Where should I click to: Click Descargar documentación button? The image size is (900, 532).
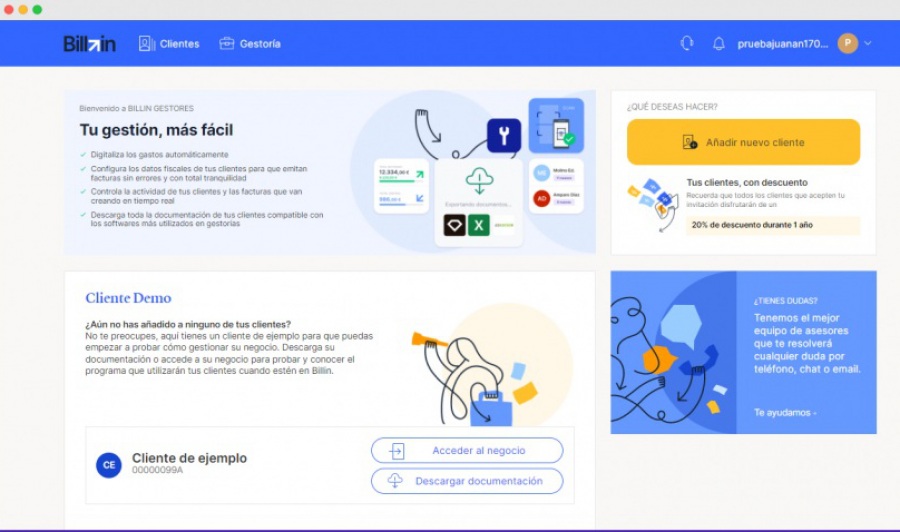tap(467, 481)
